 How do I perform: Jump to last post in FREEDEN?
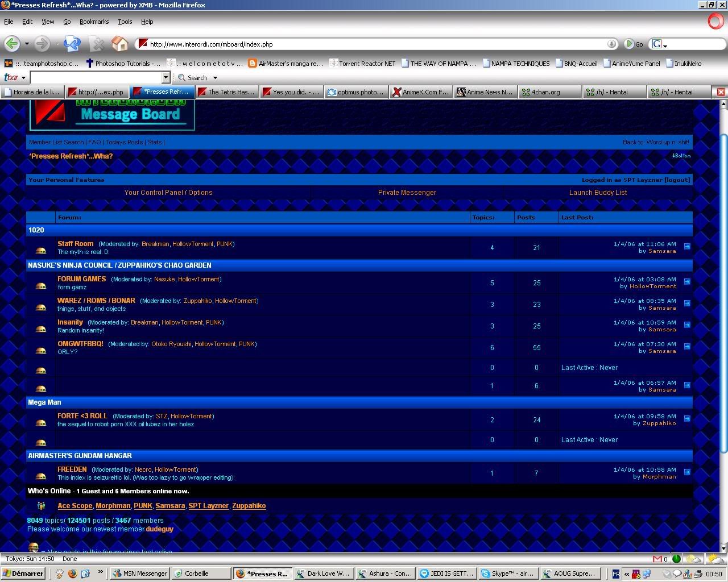click(687, 472)
